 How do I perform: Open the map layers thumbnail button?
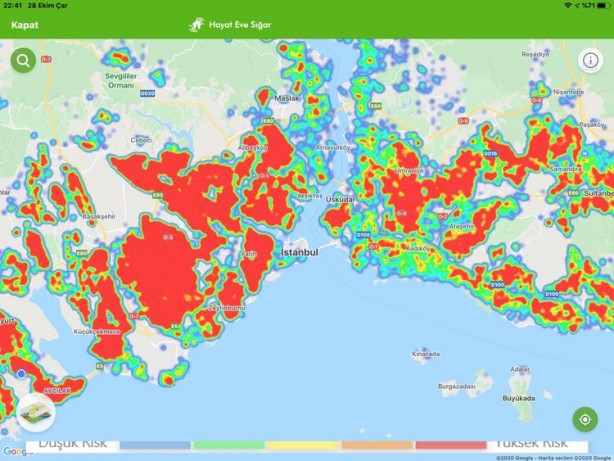pyautogui.click(x=36, y=412)
